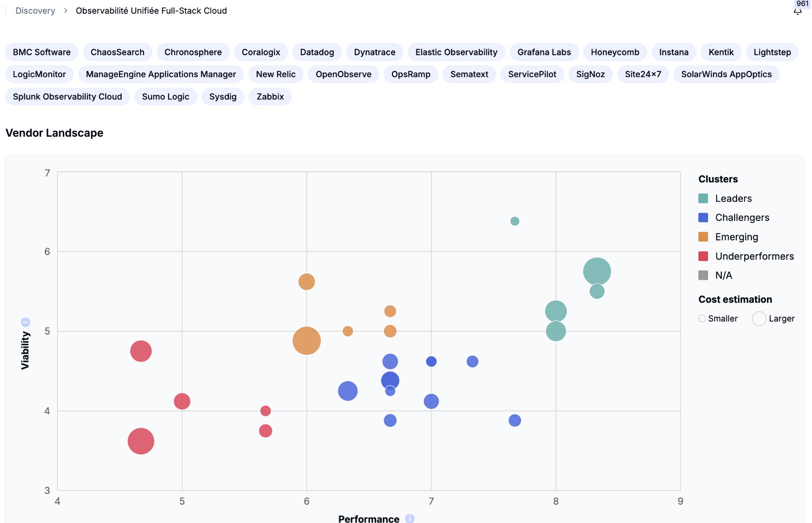The width and height of the screenshot is (812, 523).
Task: Open the notifications bell icon
Action: coord(797,11)
